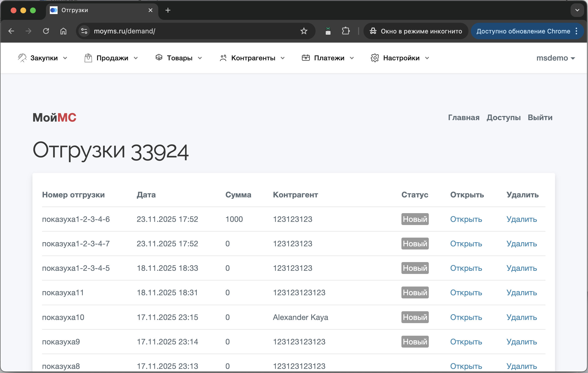
Task: Click the gear icon beside Настройки
Action: pos(375,58)
